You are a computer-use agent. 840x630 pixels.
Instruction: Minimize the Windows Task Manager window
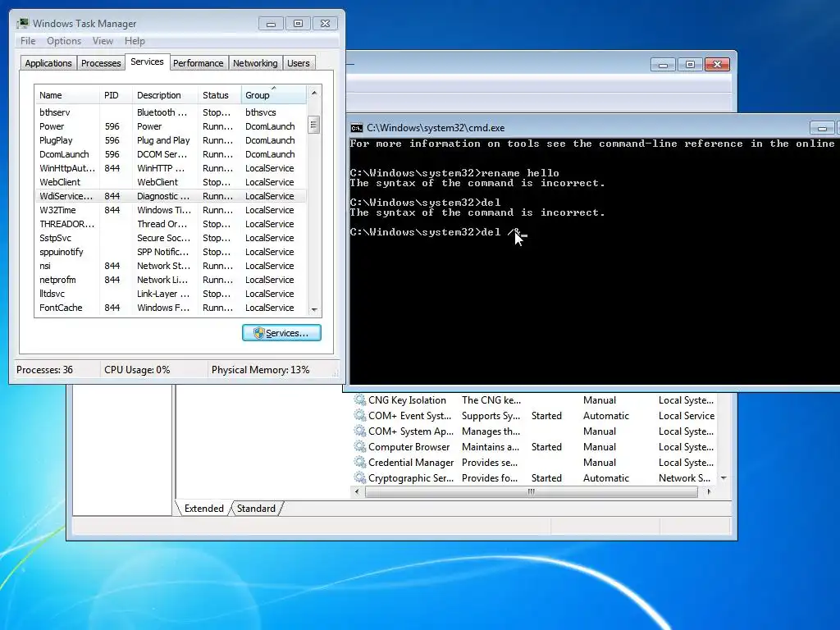[271, 24]
